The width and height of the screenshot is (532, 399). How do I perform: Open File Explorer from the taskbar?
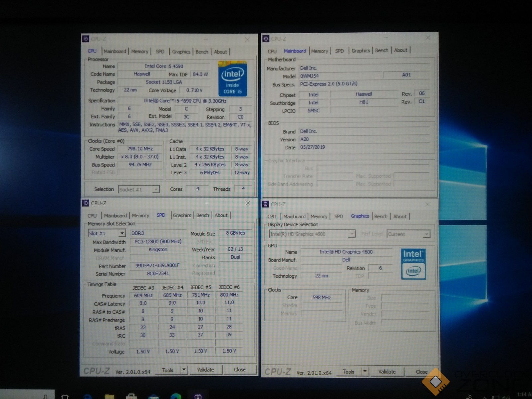pyautogui.click(x=109, y=396)
